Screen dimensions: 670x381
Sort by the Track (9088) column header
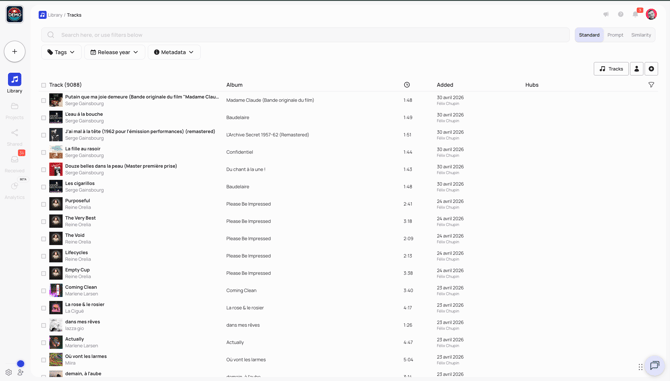coord(65,85)
